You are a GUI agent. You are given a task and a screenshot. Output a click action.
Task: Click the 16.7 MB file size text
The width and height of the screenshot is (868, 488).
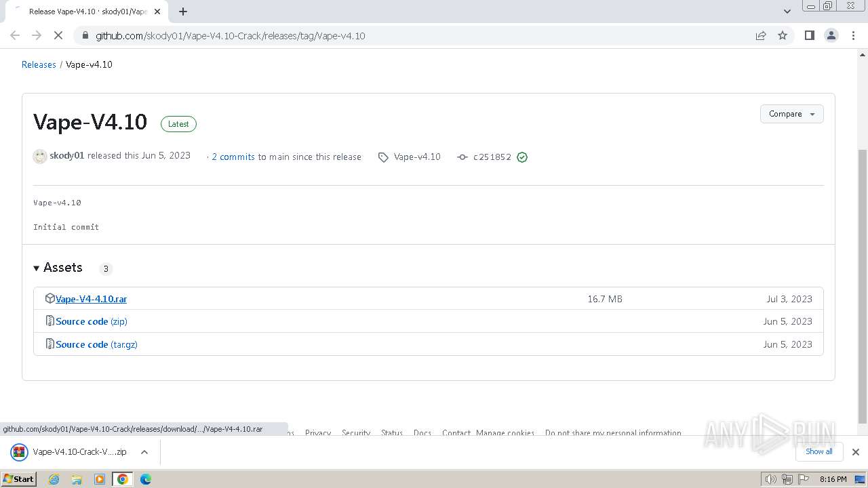coord(605,299)
